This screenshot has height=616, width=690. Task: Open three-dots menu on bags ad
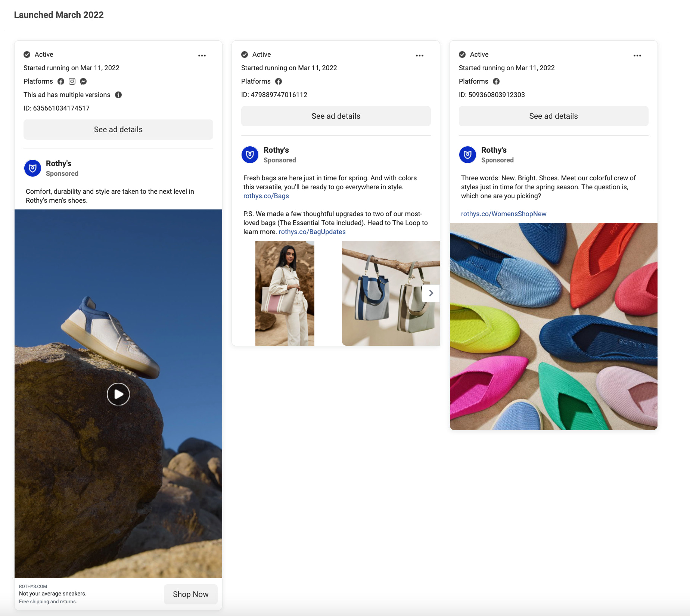coord(420,56)
